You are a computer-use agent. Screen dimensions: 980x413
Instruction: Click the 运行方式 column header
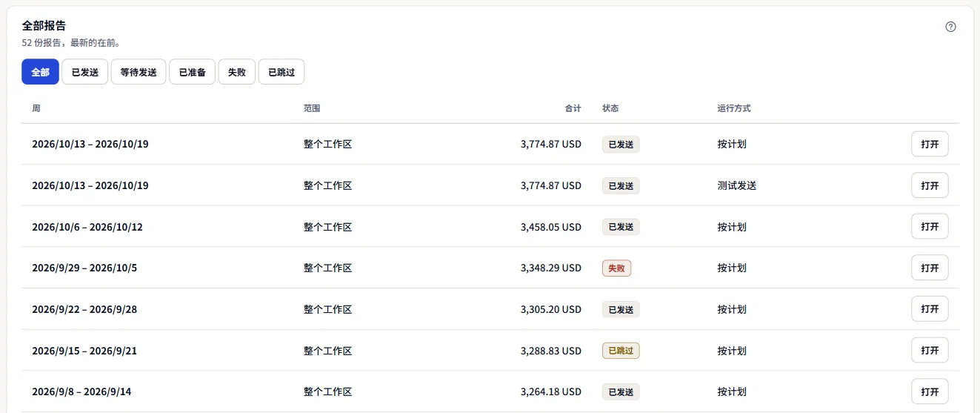pos(734,108)
